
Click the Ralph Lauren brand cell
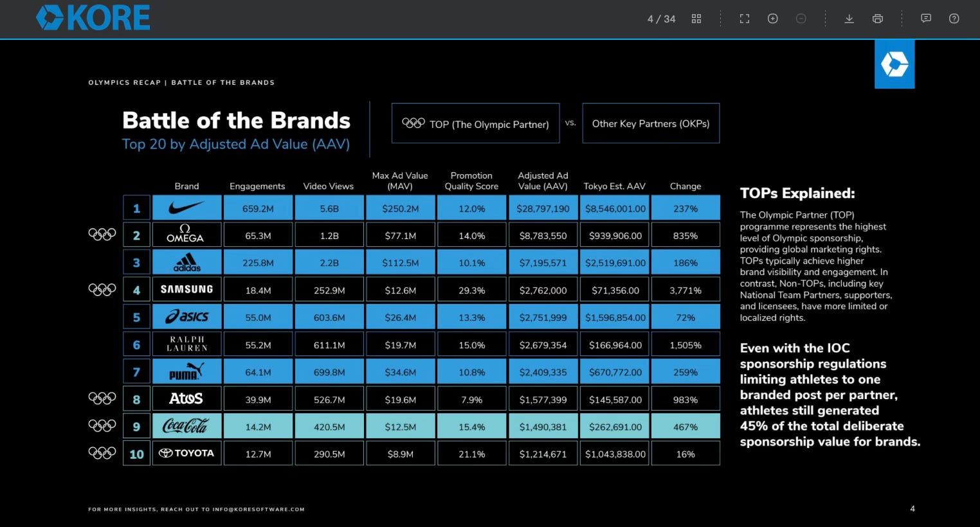tap(187, 344)
